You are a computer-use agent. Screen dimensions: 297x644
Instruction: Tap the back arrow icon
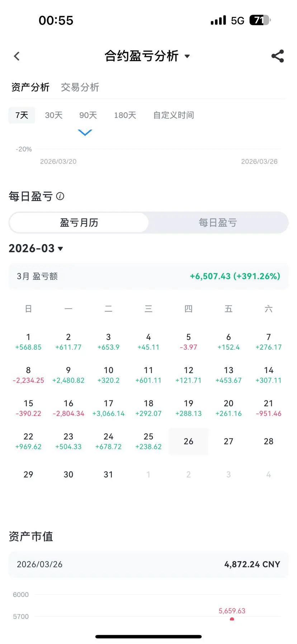pyautogui.click(x=16, y=56)
